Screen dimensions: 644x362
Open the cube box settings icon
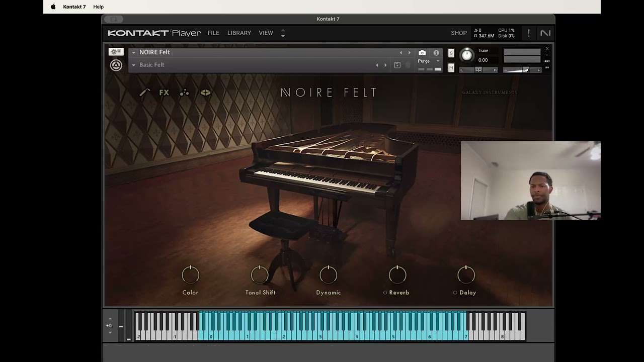tap(205, 93)
